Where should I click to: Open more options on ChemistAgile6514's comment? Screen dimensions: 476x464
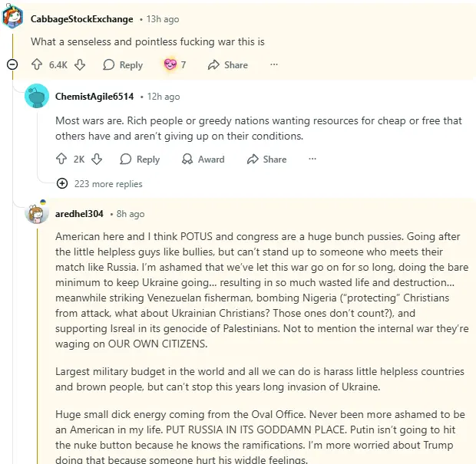coord(312,160)
